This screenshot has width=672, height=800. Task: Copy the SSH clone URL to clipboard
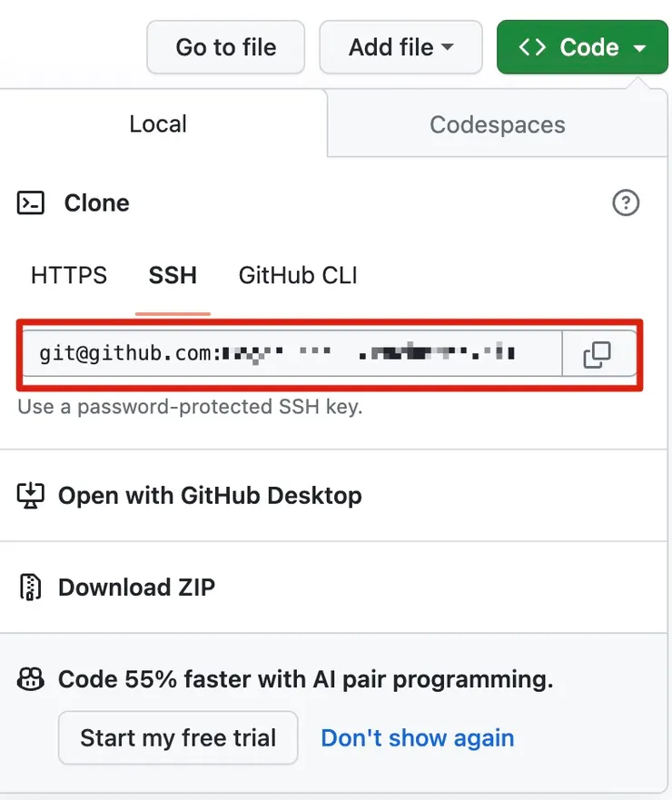597,354
